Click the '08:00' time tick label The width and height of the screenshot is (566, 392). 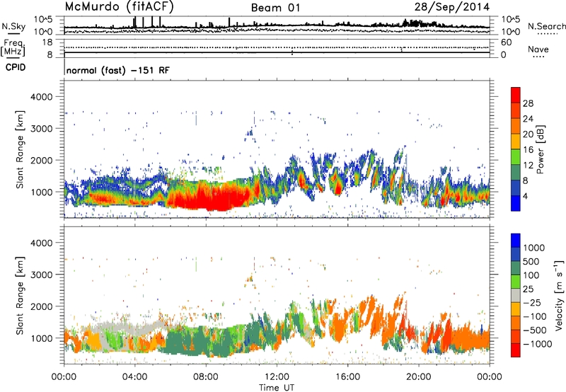(205, 377)
